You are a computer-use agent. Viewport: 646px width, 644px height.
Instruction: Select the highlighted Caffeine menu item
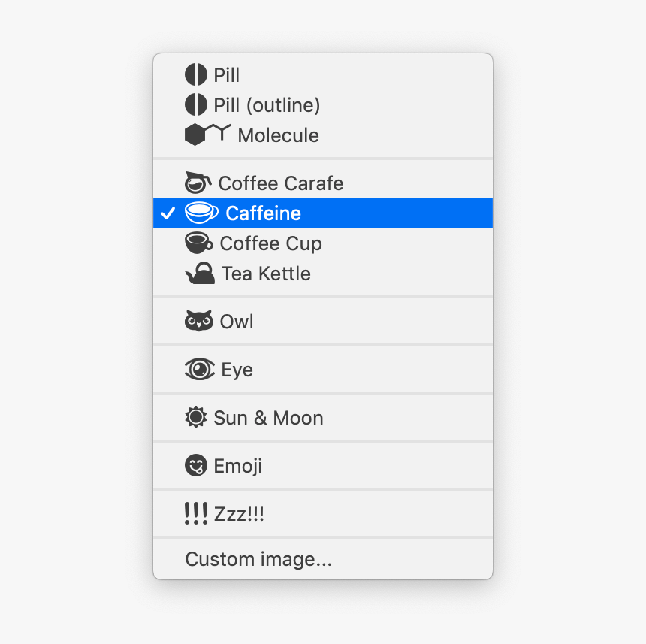pos(263,213)
